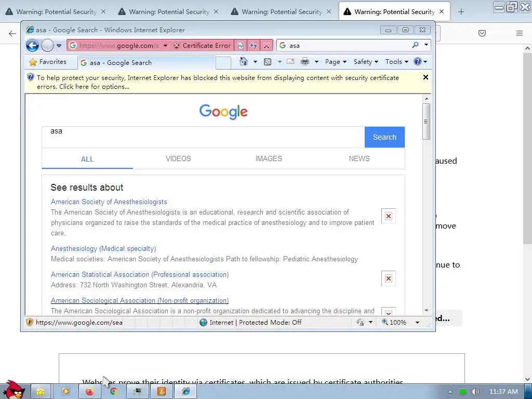Open the Safety menu
This screenshot has width=532, height=399.
[366, 62]
